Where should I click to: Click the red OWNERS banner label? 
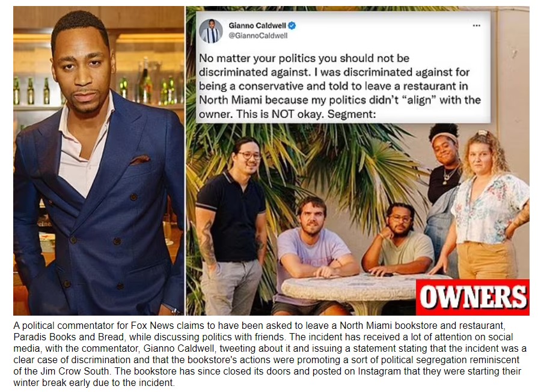(472, 297)
